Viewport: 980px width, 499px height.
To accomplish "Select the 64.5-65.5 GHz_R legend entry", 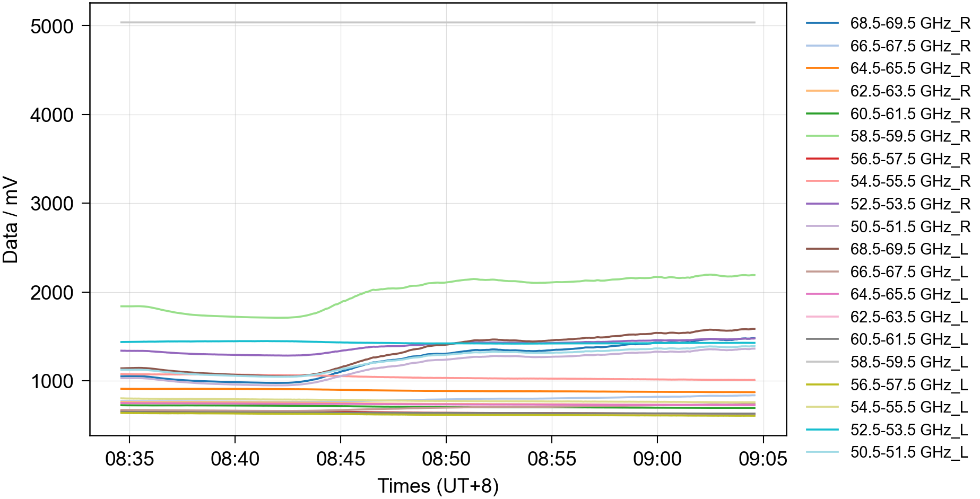I will click(x=910, y=68).
